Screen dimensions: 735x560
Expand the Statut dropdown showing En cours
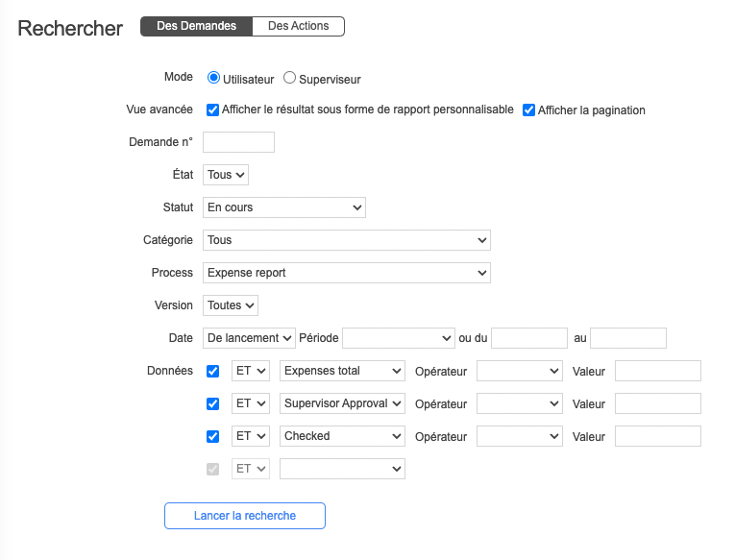click(284, 207)
